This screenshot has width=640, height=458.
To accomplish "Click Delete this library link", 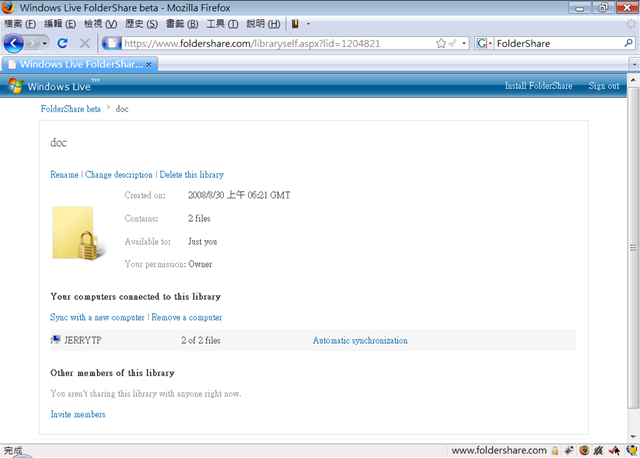I will pyautogui.click(x=191, y=174).
